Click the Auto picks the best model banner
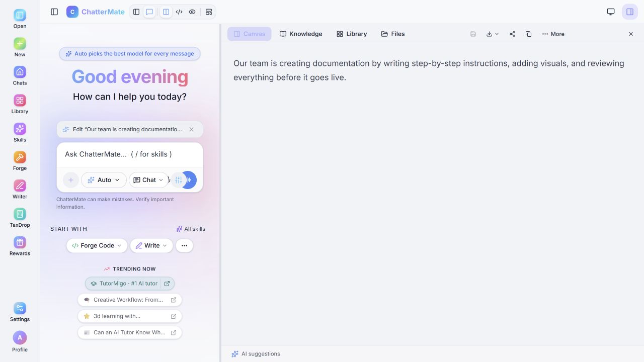The image size is (644, 362). point(130,53)
